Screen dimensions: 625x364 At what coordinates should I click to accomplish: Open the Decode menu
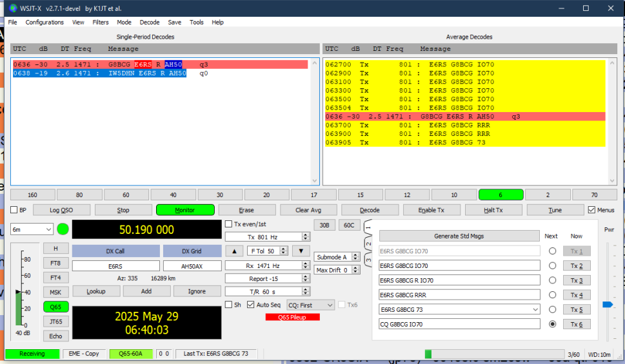[150, 22]
